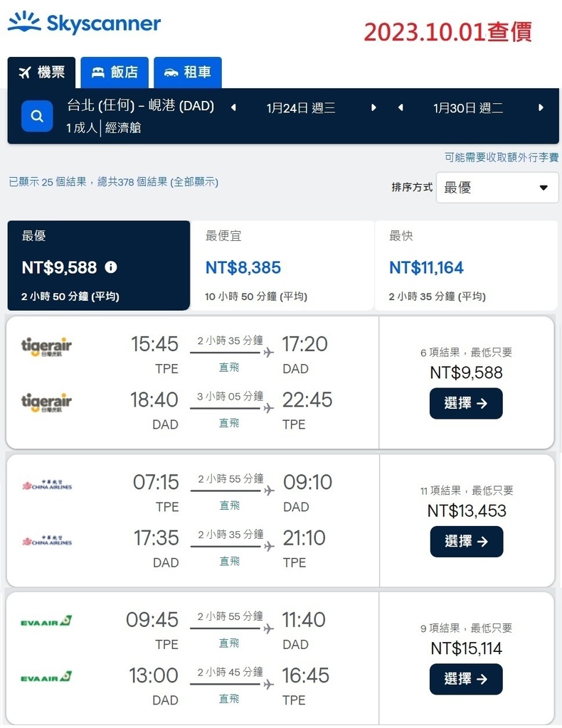Viewport: 562px width, 728px height.
Task: Switch to the 租車 car rental tab
Action: point(188,73)
